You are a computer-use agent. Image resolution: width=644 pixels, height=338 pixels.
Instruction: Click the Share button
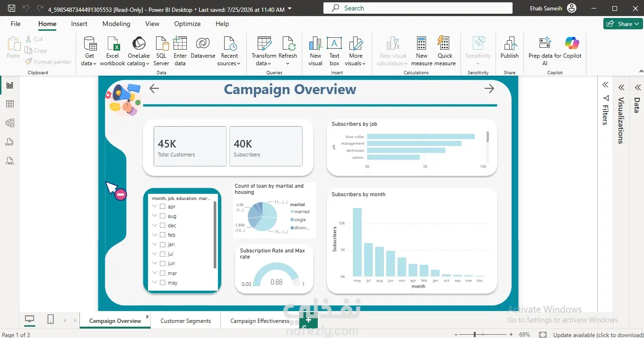(623, 24)
